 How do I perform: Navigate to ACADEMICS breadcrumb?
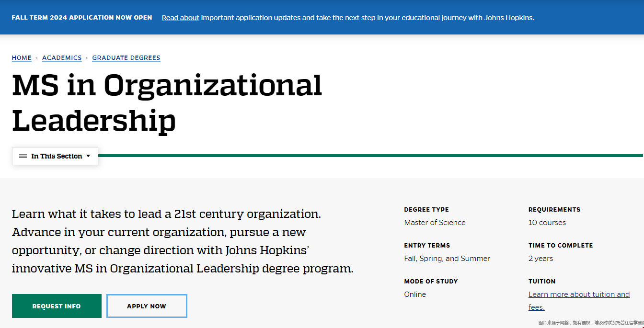pyautogui.click(x=62, y=58)
